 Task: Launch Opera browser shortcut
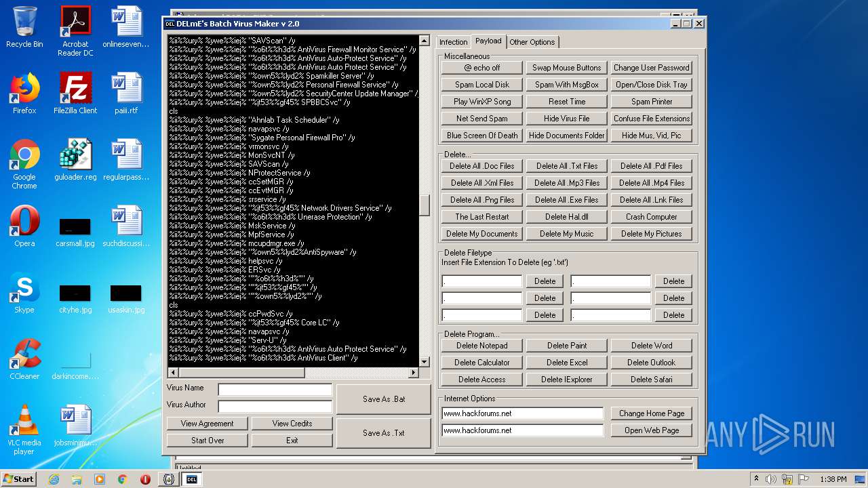click(x=24, y=226)
